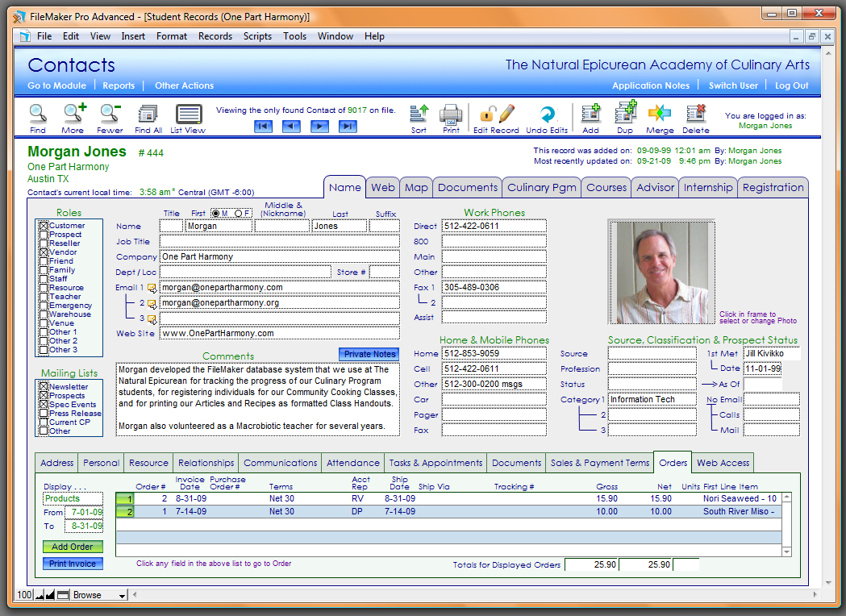Open order row South River Miso
The width and height of the screenshot is (846, 616).
[x=449, y=512]
